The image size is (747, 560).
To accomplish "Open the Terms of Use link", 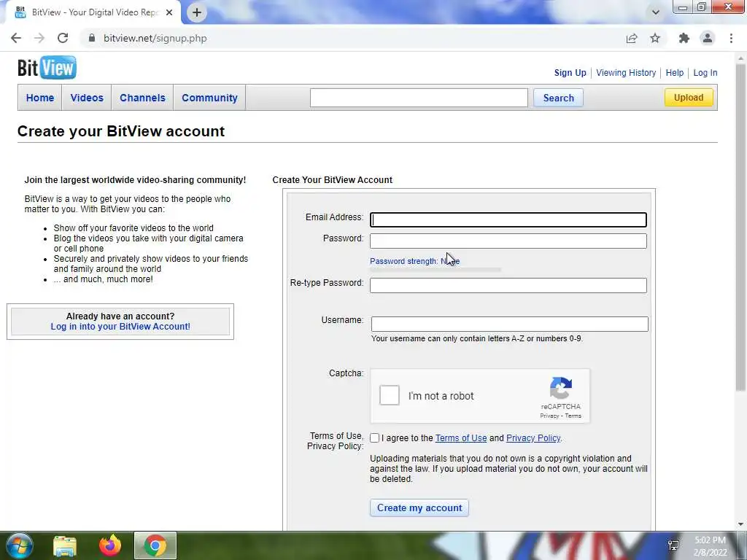I will [x=461, y=438].
